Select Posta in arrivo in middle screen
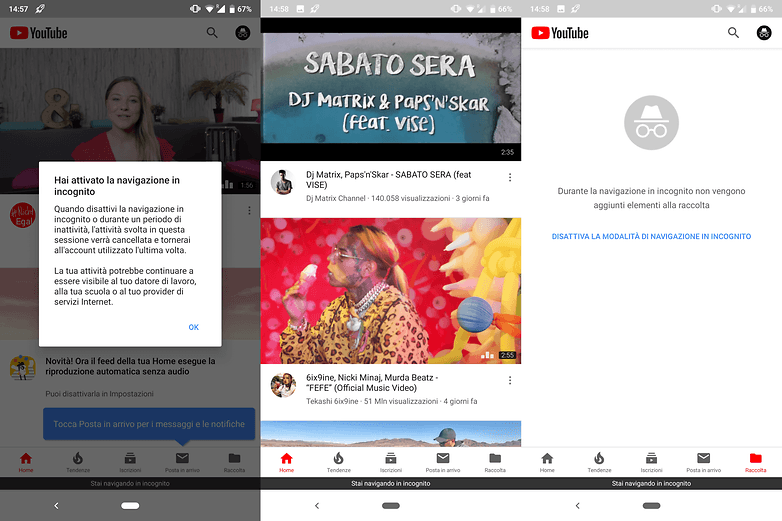Image resolution: width=782 pixels, height=521 pixels. (x=443, y=462)
